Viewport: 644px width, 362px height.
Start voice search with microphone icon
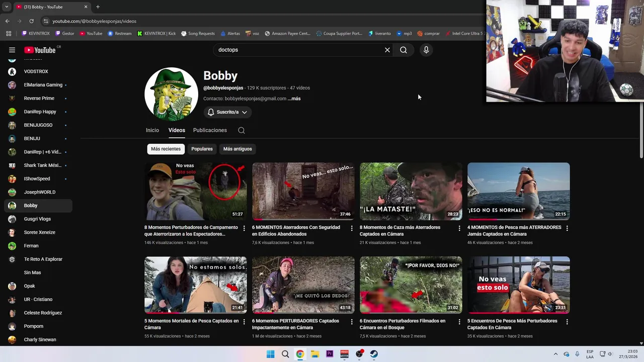[x=426, y=50]
